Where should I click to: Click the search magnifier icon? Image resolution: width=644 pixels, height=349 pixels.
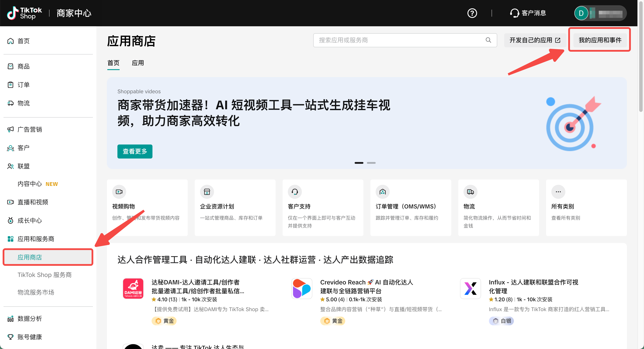488,40
